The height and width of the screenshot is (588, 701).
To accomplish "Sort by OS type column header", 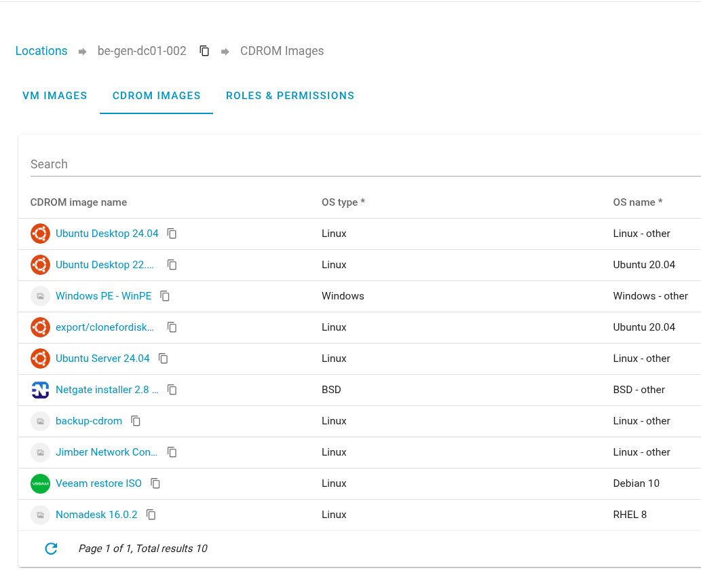I will 343,202.
